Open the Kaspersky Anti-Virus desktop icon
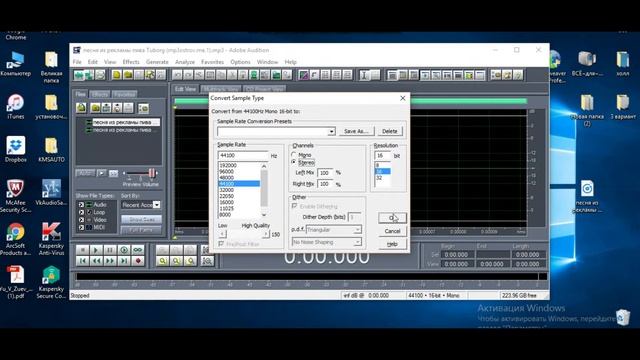 tap(51, 239)
